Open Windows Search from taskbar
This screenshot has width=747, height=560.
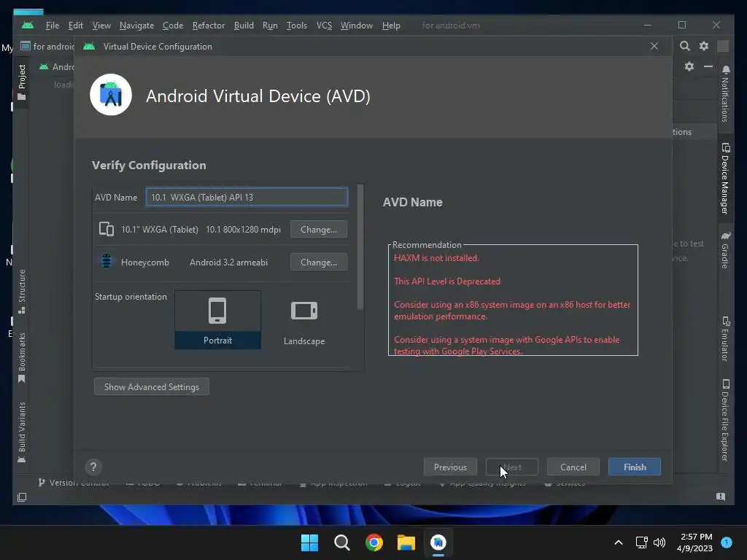tap(341, 542)
